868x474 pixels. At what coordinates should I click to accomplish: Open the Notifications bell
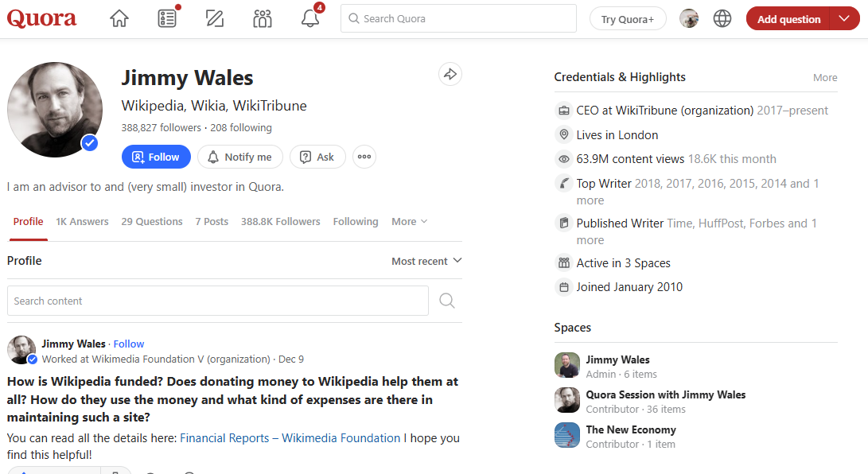point(310,19)
